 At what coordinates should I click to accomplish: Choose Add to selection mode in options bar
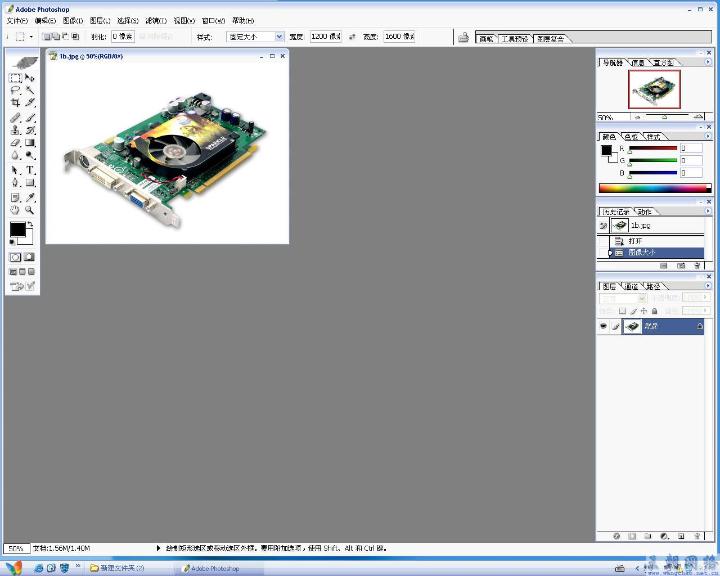click(56, 36)
